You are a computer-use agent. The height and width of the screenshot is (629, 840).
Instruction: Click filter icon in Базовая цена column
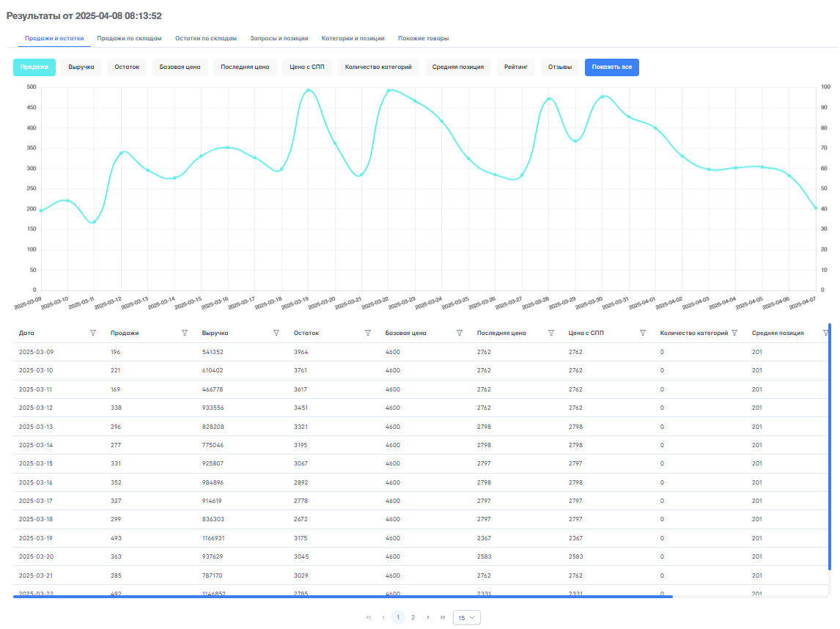[460, 333]
